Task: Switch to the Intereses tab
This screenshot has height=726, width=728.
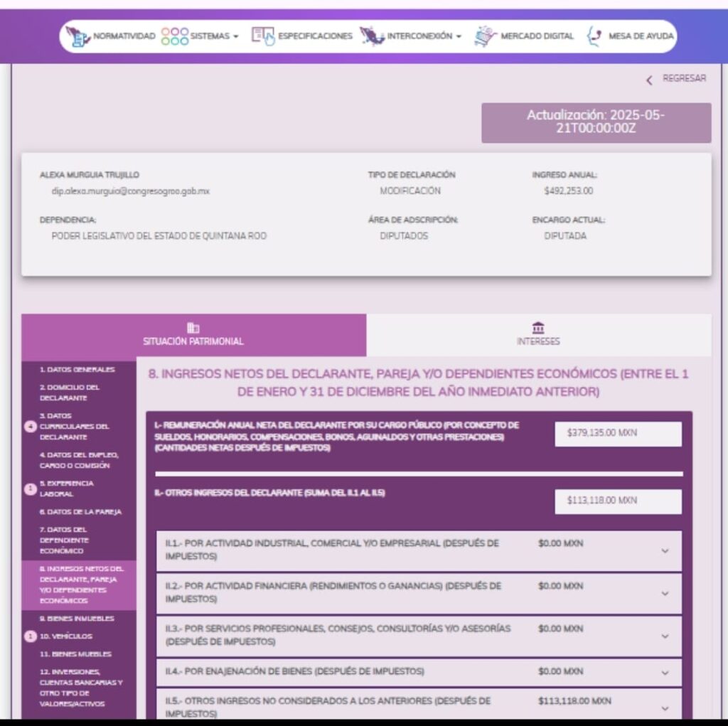Action: pos(538,335)
